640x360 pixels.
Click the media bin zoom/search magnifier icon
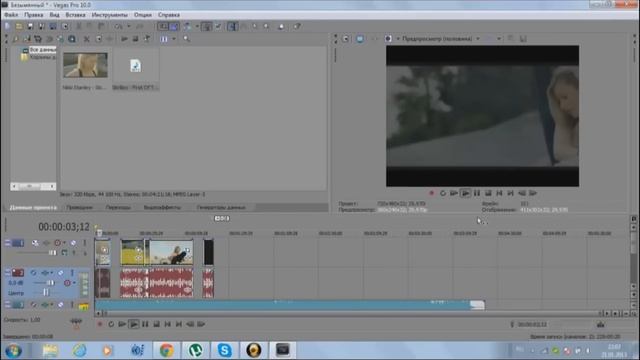pyautogui.click(x=187, y=39)
